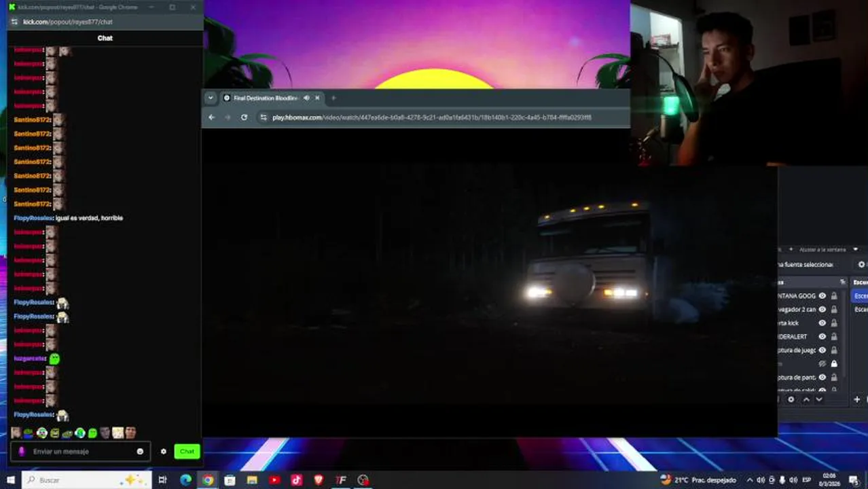Image resolution: width=868 pixels, height=489 pixels.
Task: Toggle visibility of Captura de juego source
Action: point(822,350)
